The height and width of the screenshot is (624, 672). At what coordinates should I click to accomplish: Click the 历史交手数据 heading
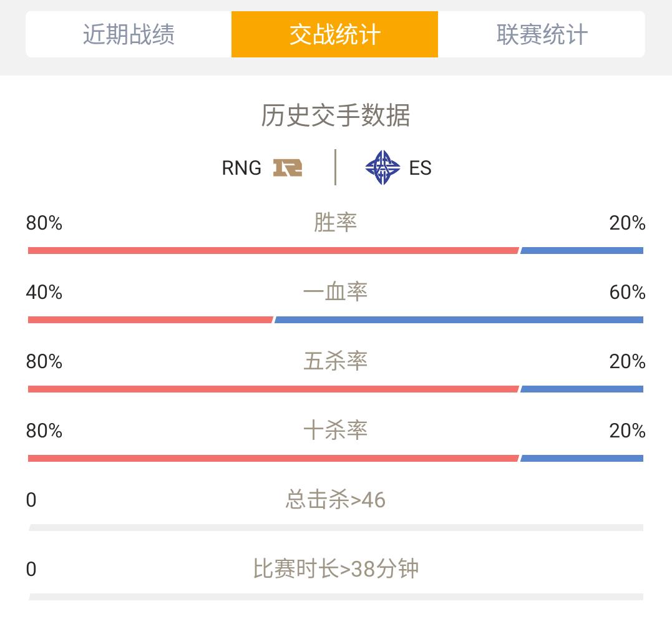click(x=336, y=115)
